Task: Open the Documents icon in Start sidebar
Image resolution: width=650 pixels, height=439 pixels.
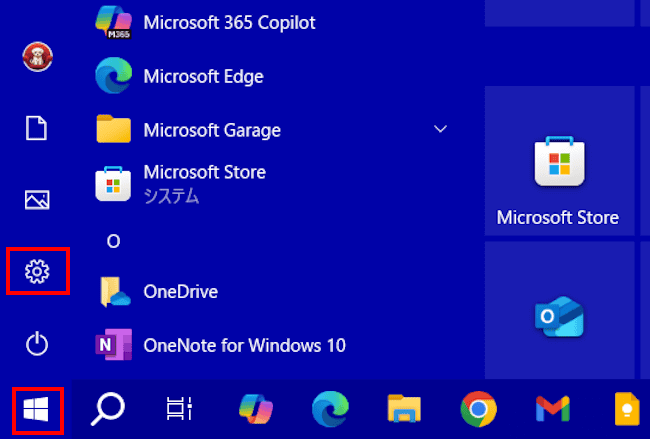Action: pyautogui.click(x=36, y=128)
